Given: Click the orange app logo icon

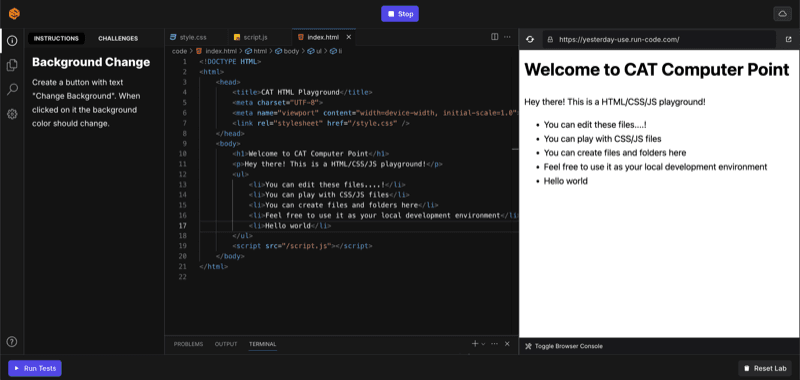Looking at the screenshot, I should pyautogui.click(x=14, y=14).
